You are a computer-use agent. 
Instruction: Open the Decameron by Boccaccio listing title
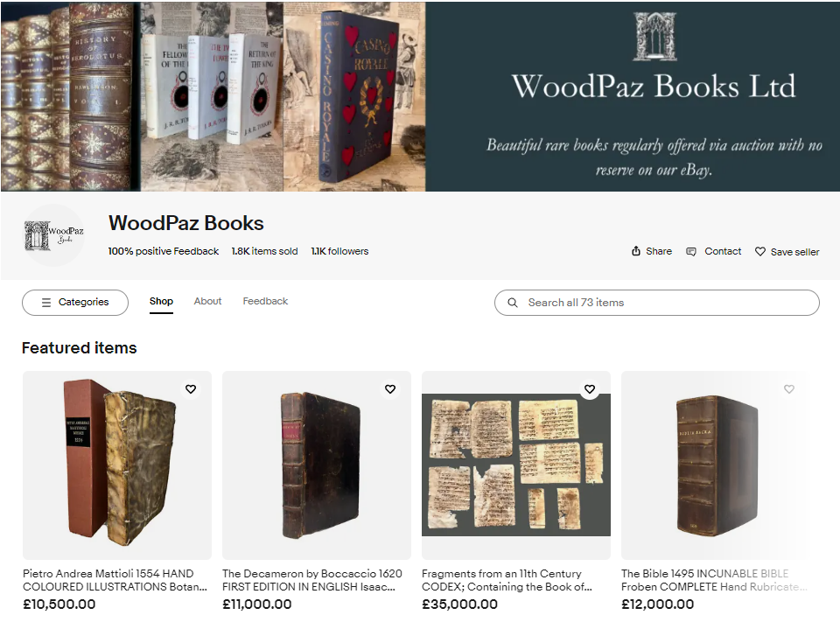coord(311,580)
